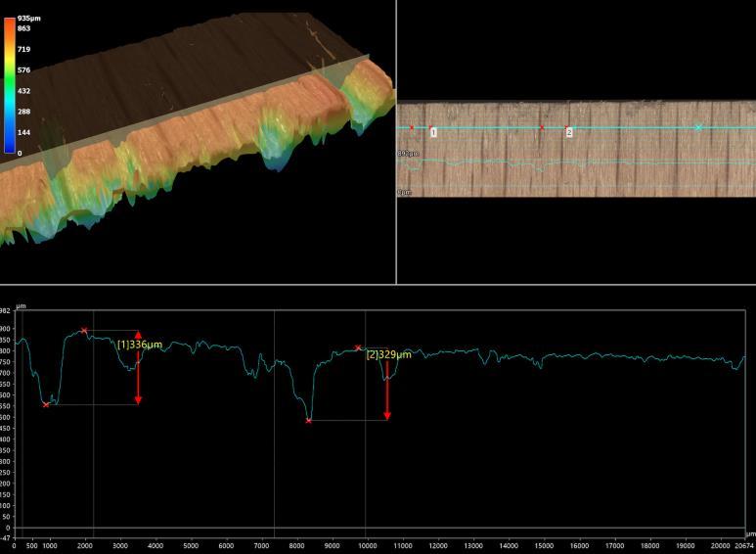Select the red valley marker of measurement 1 in graph
This screenshot has width=756, height=554.
click(x=46, y=404)
